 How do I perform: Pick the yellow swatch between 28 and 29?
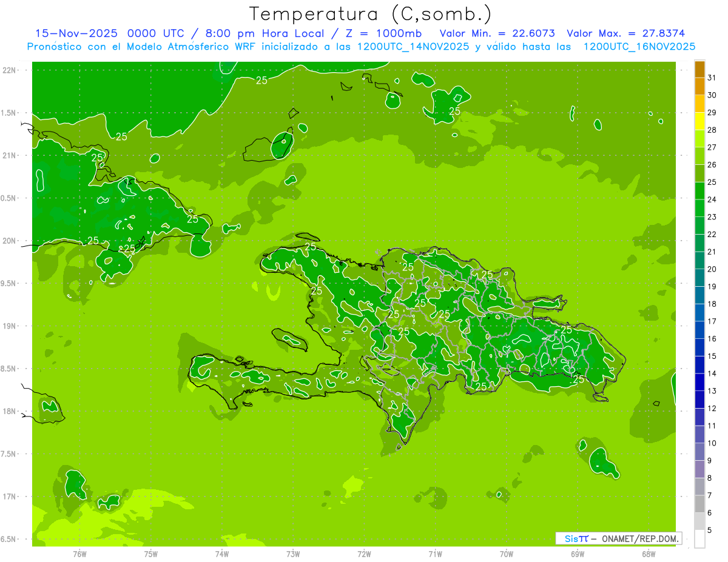tap(699, 121)
